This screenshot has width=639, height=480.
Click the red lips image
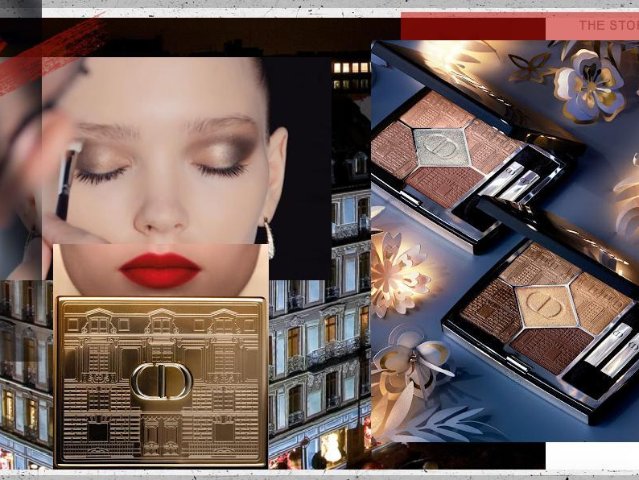[x=160, y=268]
